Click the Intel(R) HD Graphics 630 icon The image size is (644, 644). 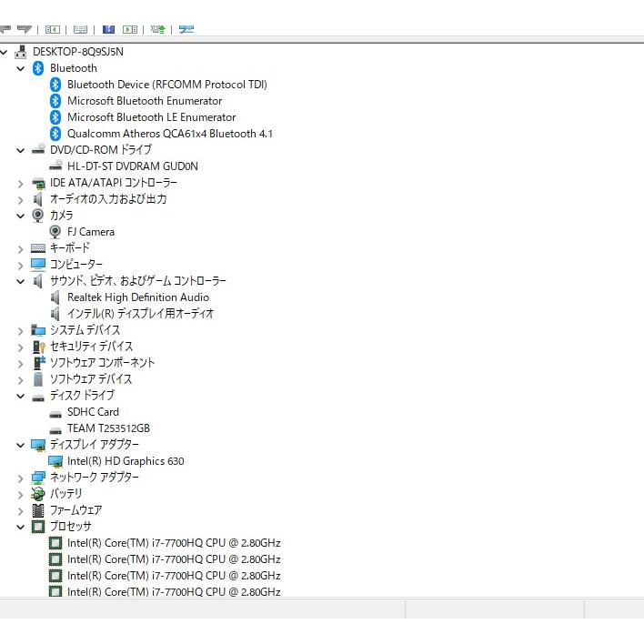click(x=55, y=462)
